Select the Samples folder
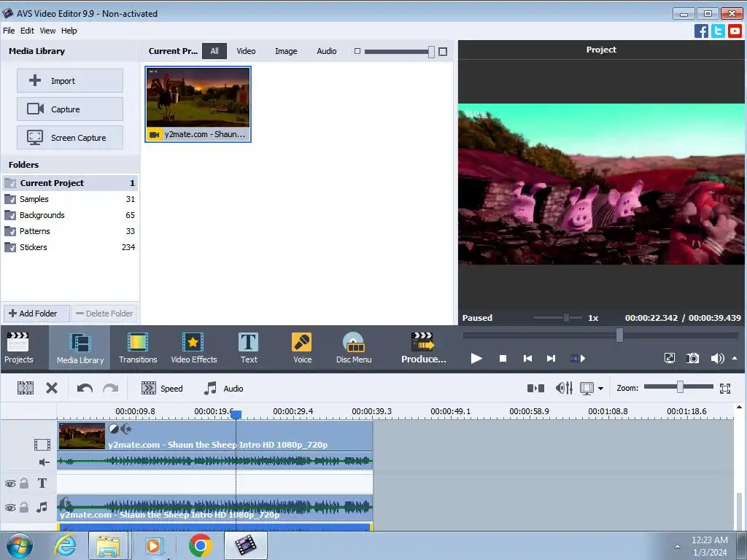This screenshot has height=560, width=747. pyautogui.click(x=70, y=199)
